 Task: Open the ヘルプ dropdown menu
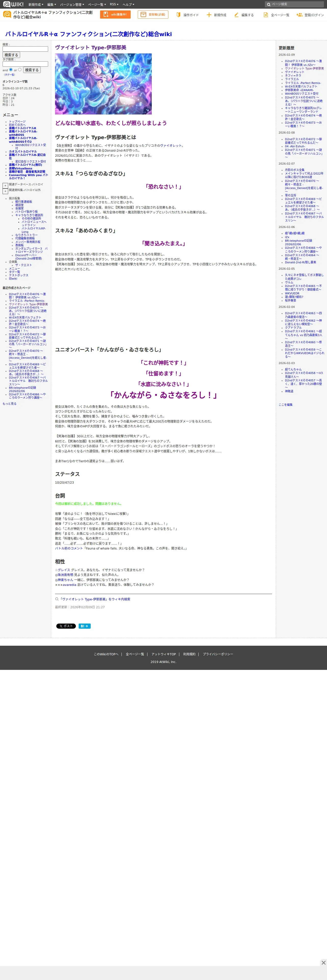pyautogui.click(x=128, y=5)
